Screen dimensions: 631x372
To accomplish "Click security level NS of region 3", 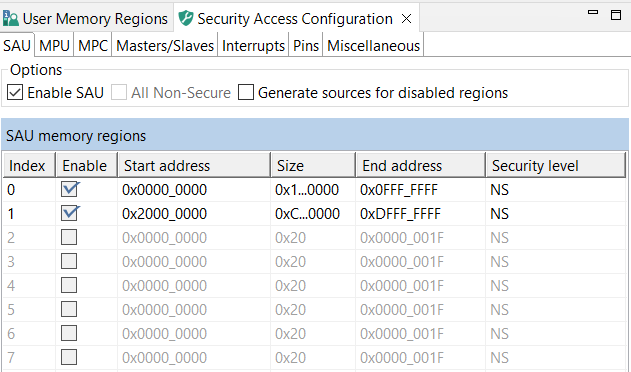I will point(499,262).
